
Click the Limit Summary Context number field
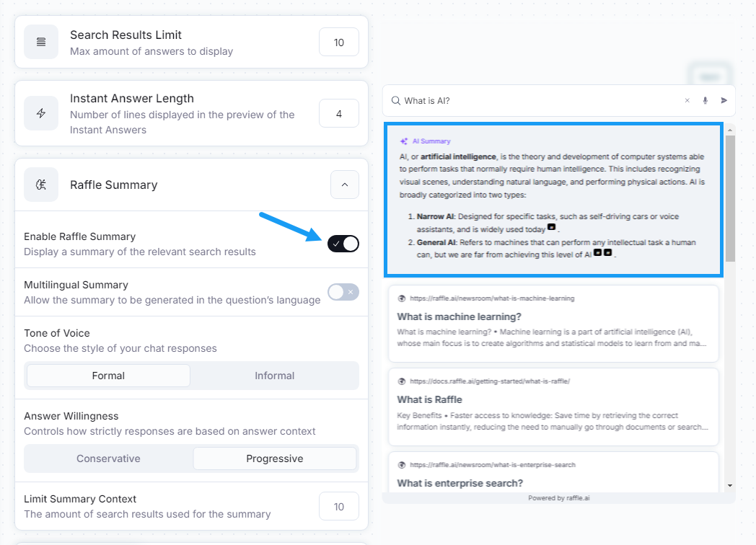click(339, 507)
